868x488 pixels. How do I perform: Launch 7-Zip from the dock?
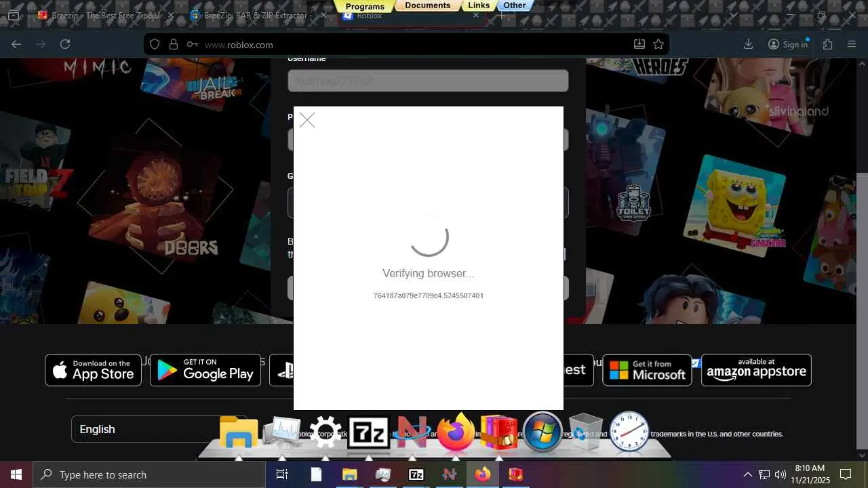pyautogui.click(x=369, y=432)
